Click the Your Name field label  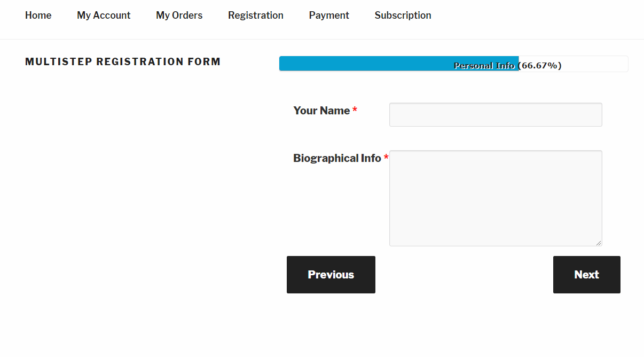pos(321,111)
